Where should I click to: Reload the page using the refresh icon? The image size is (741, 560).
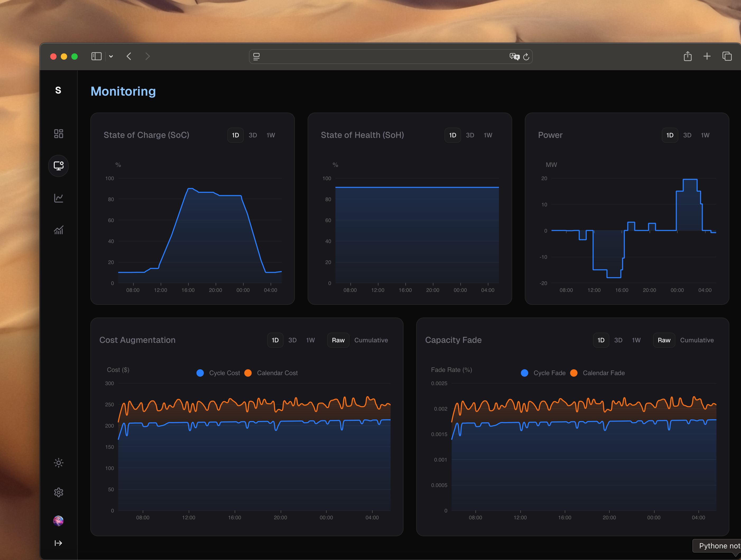coord(526,56)
